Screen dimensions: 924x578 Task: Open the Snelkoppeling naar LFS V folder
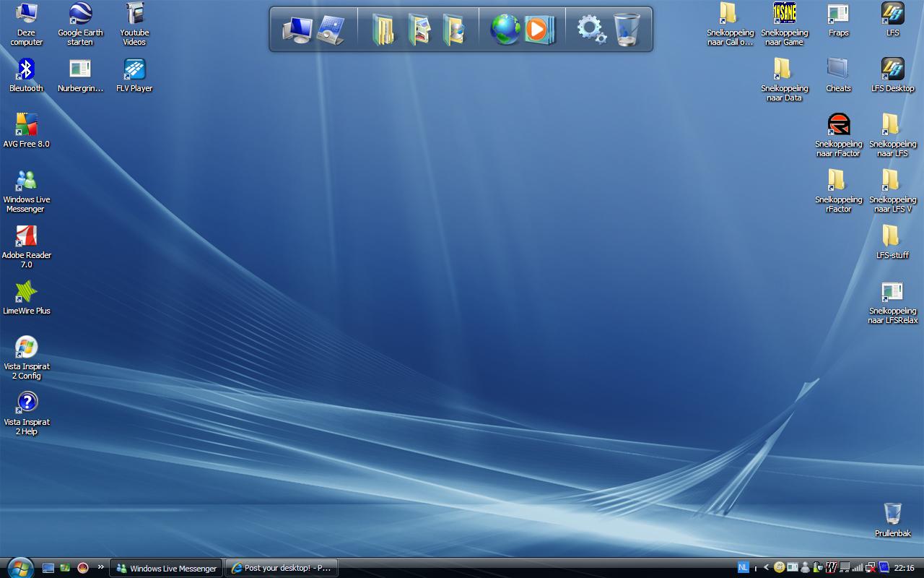click(x=893, y=191)
